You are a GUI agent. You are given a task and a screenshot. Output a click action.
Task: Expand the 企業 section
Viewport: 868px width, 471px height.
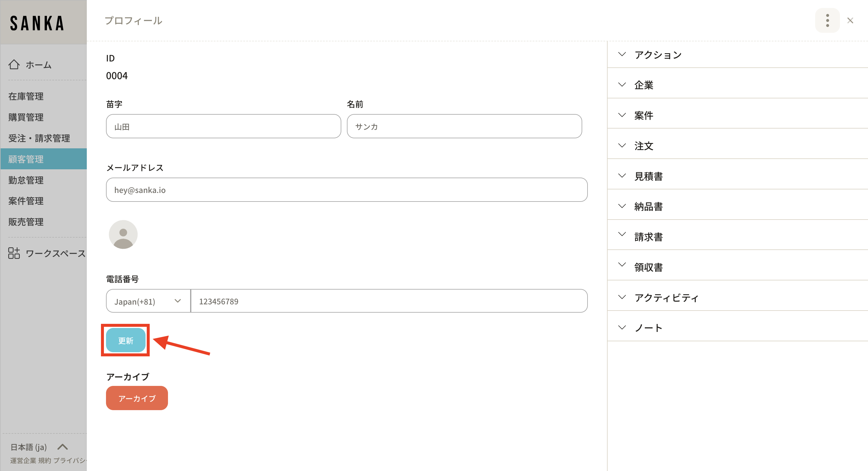point(644,85)
